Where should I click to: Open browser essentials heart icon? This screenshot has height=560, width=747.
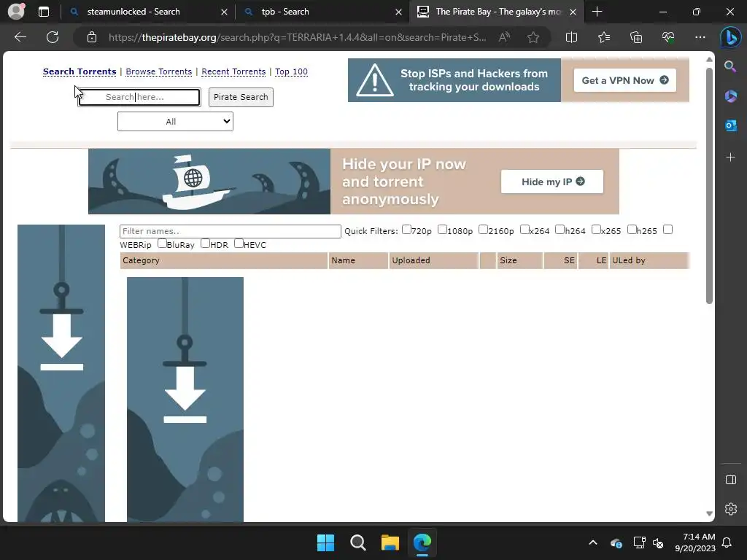668,37
